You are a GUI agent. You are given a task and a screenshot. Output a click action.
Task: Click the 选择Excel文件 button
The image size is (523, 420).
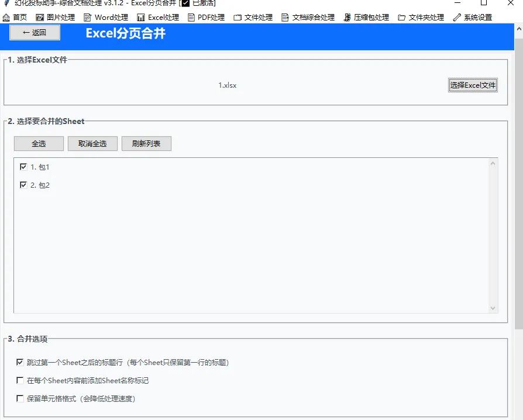click(473, 85)
